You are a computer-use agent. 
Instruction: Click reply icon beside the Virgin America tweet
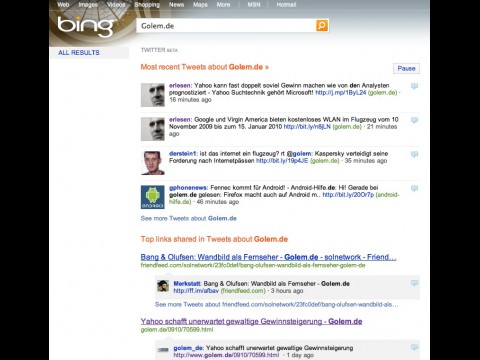coord(414,120)
